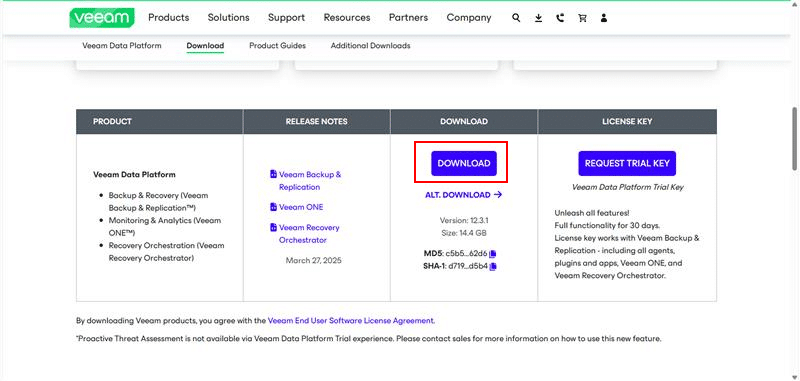Viewport: 800px width, 381px height.
Task: Click "Veeam Data Platform Trial Key" caption
Action: [628, 187]
